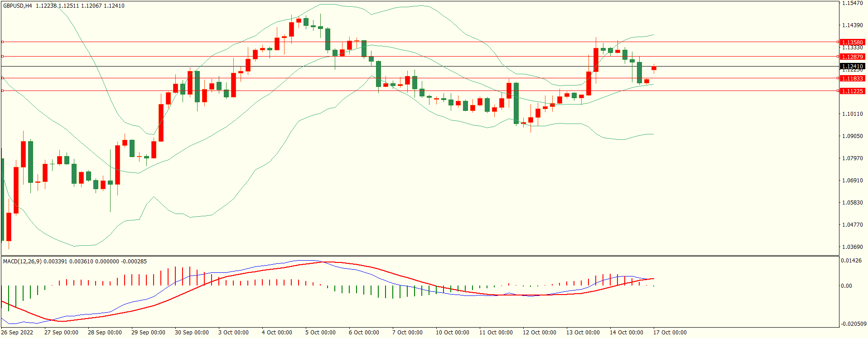Click the 12 Oct 00:00 time label
This screenshot has width=868, height=338.
pos(540,333)
